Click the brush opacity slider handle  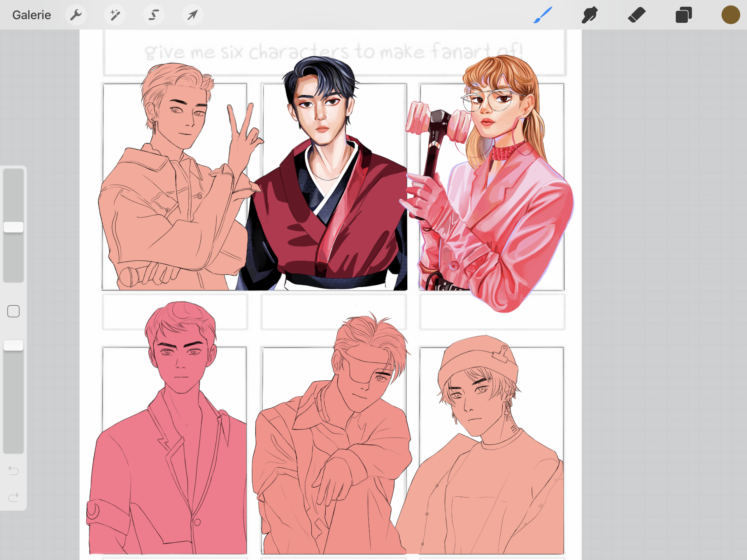pos(14,345)
